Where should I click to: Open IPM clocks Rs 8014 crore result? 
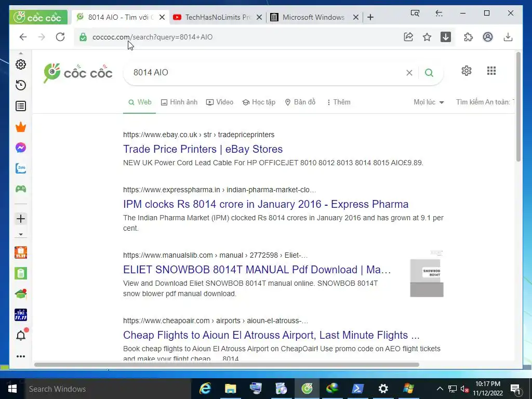265,204
